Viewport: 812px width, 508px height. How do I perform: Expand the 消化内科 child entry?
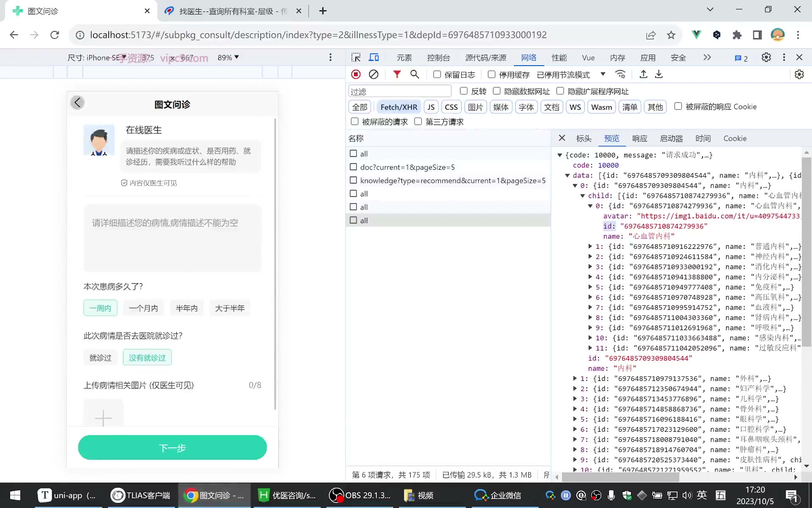click(590, 267)
